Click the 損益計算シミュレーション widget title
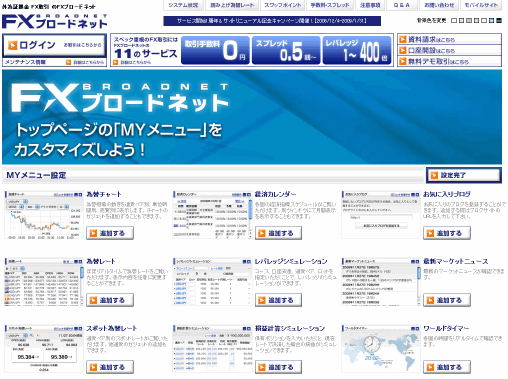508x379 pixels. (290, 328)
